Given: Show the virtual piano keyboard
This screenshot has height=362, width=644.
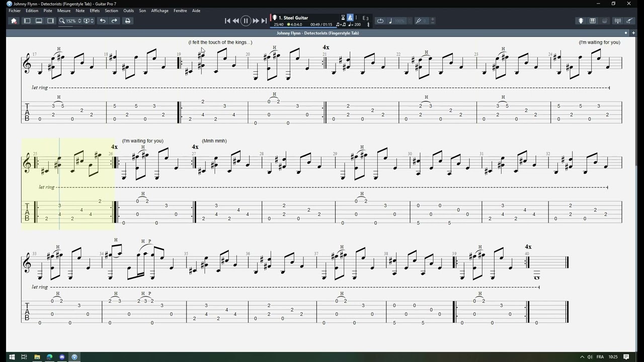Looking at the screenshot, I should click(593, 21).
